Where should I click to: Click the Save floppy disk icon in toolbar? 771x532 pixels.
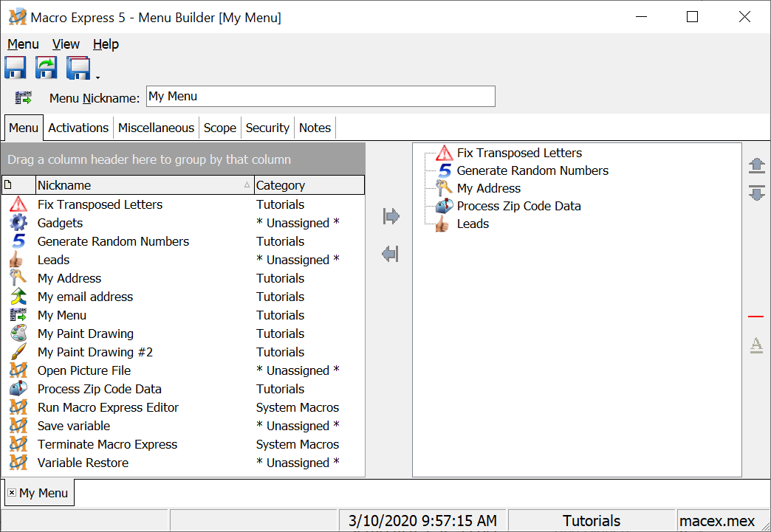point(16,68)
